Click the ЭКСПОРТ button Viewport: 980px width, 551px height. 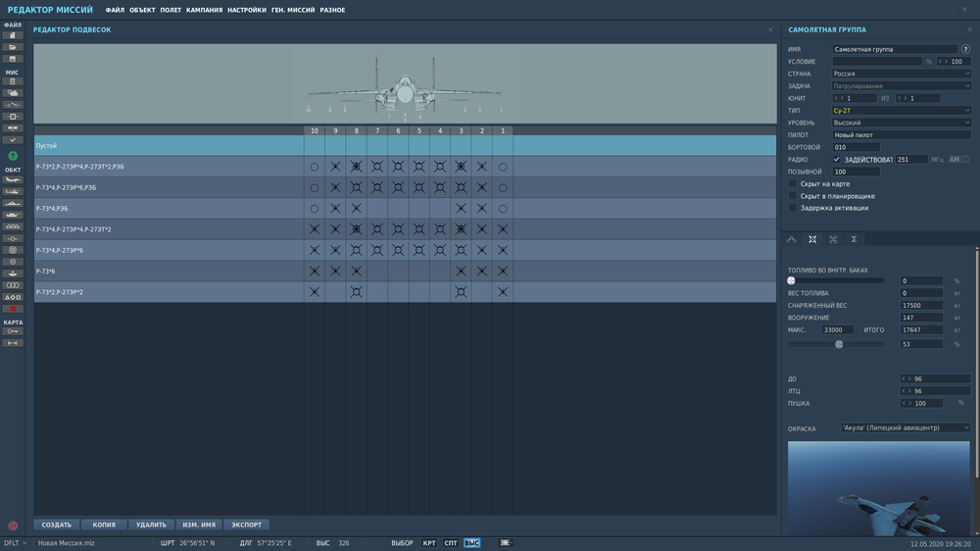click(246, 525)
